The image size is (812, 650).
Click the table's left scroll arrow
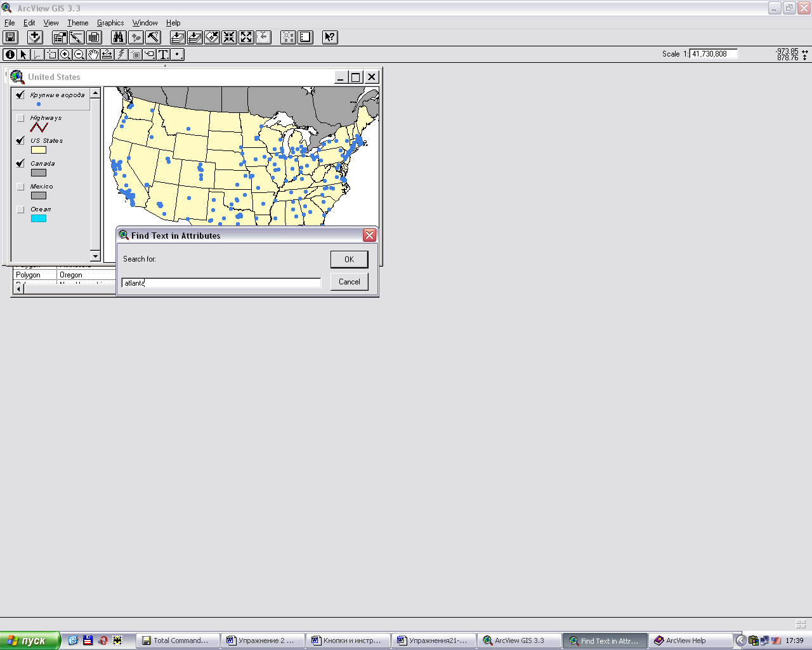point(18,289)
